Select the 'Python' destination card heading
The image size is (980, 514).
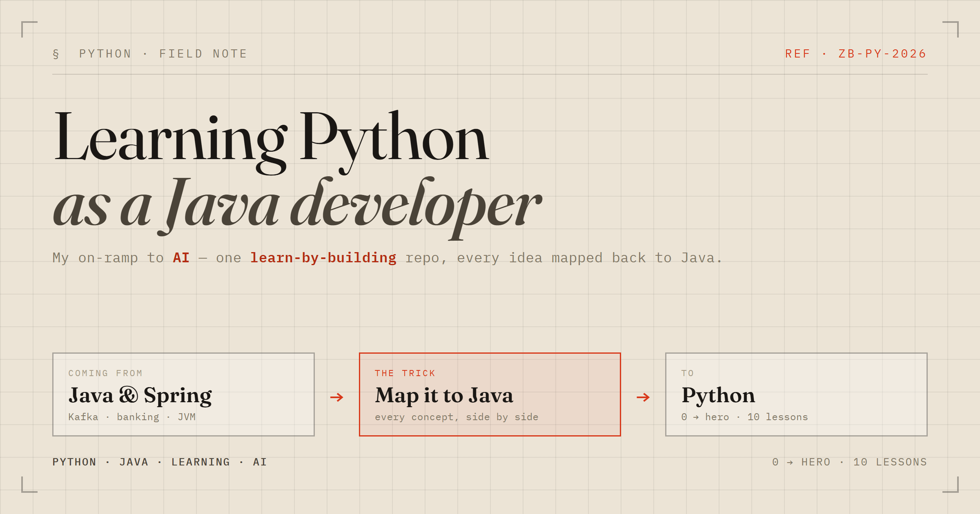pos(718,395)
